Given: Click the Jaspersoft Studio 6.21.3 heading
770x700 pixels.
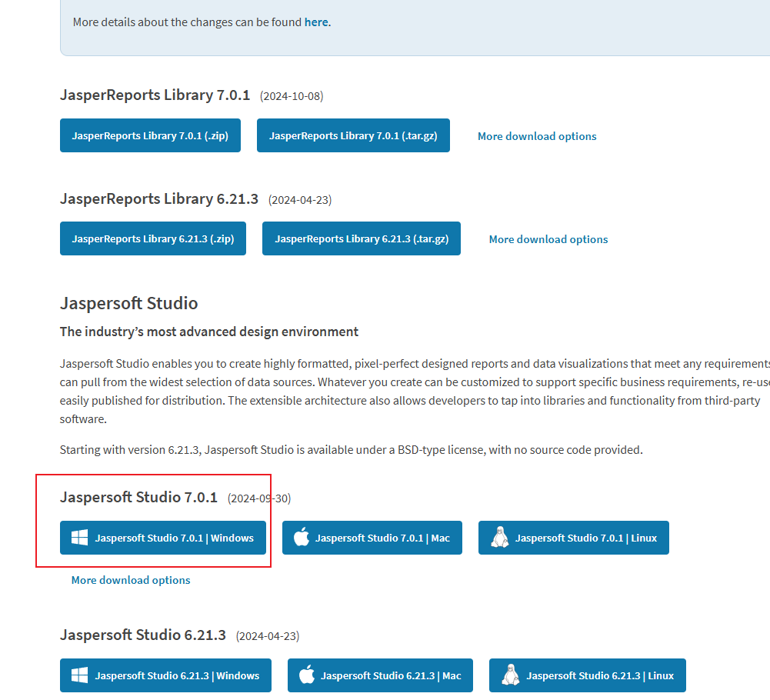Looking at the screenshot, I should [143, 635].
